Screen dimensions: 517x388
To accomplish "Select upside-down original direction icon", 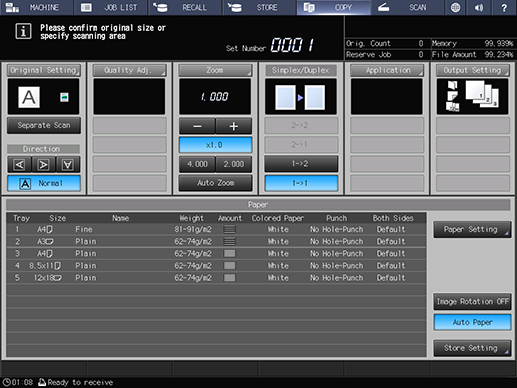I will tap(68, 164).
